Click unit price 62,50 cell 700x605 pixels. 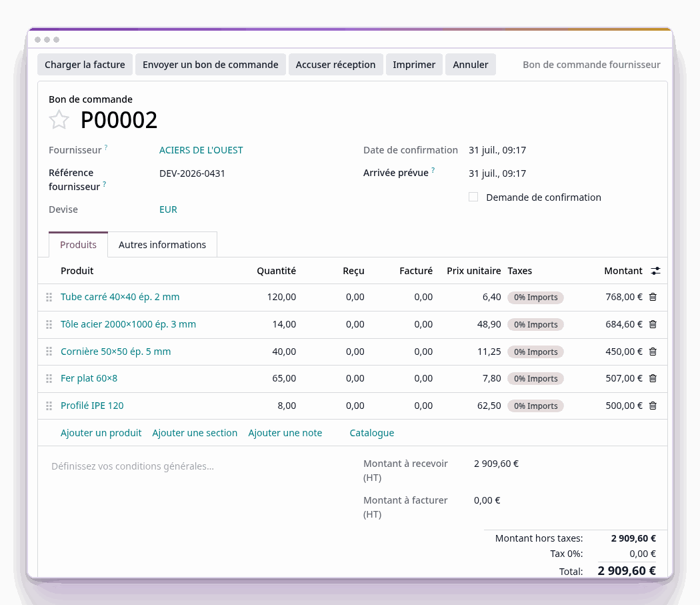click(489, 406)
